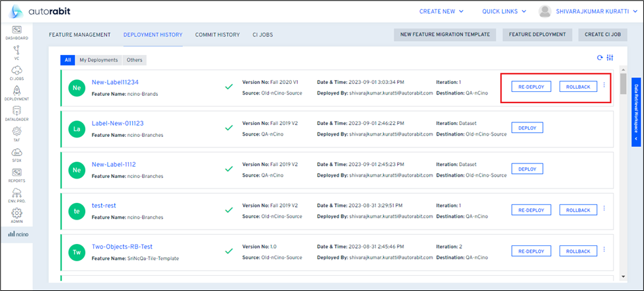Open the Quick Links dropdown

pos(504,11)
